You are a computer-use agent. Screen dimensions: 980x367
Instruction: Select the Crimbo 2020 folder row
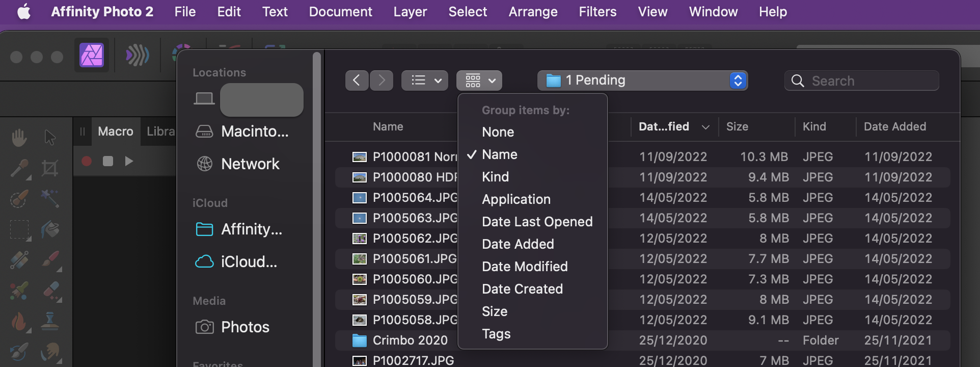pos(643,340)
